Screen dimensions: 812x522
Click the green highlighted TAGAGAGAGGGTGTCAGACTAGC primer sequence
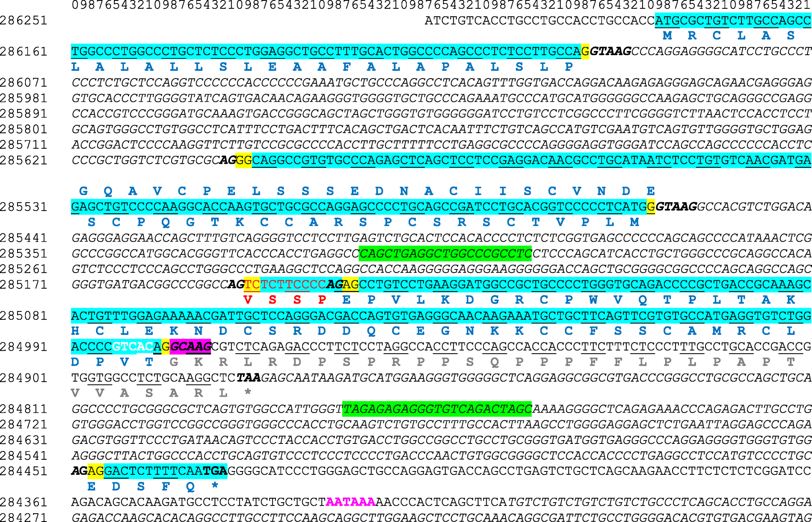[x=437, y=409]
